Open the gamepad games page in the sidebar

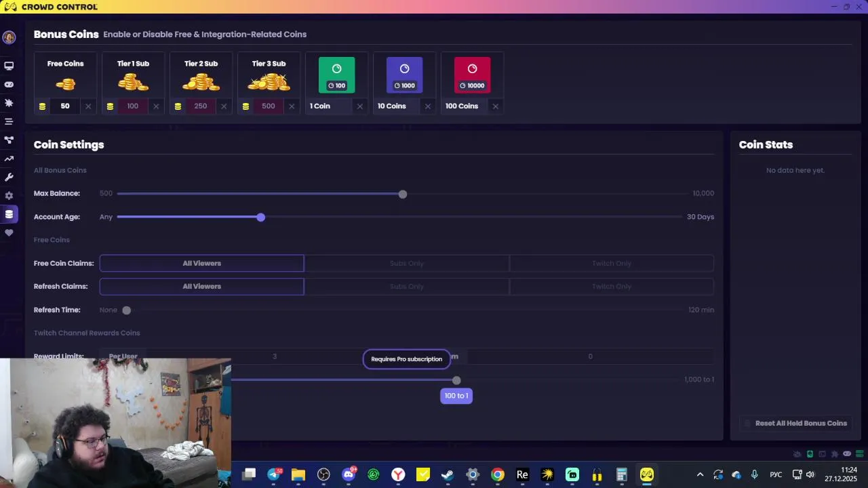9,85
